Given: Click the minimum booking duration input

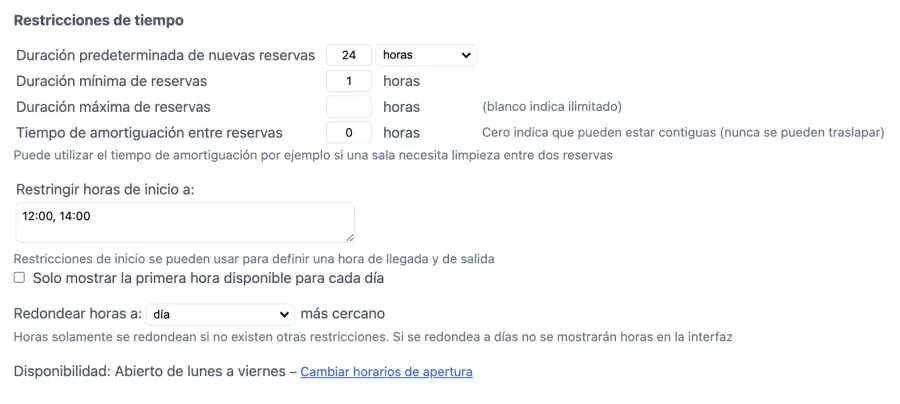Looking at the screenshot, I should tap(349, 81).
